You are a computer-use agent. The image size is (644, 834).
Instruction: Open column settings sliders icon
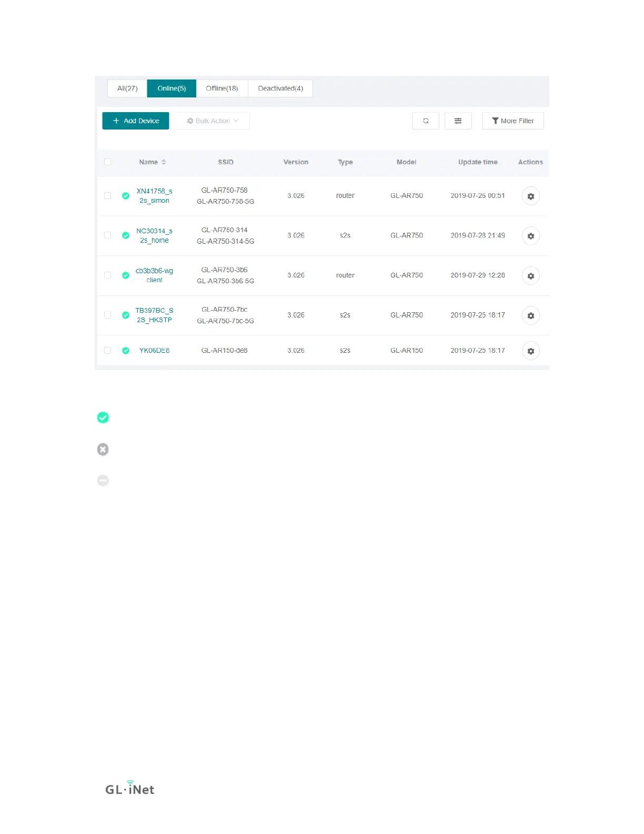[458, 121]
